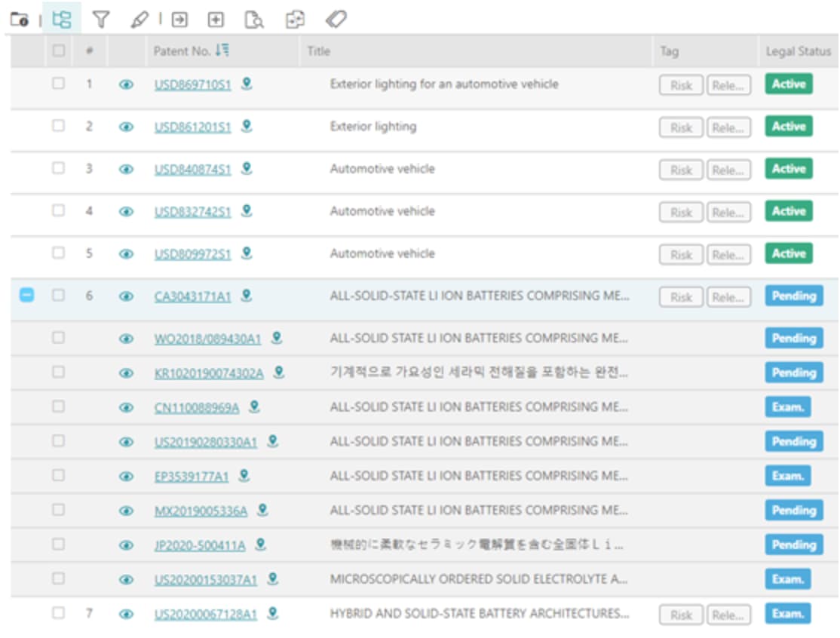Click the Risk tag button in row 6
The width and height of the screenshot is (840, 638).
681,297
